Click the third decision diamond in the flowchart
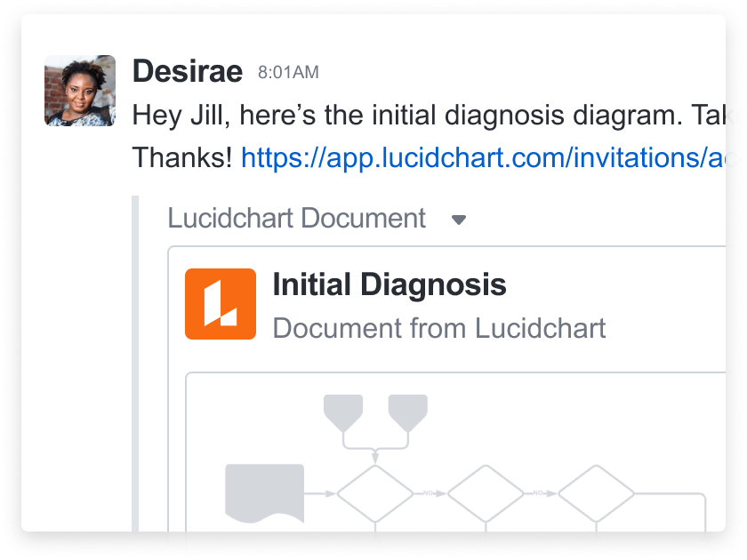747x560 pixels. (x=596, y=493)
